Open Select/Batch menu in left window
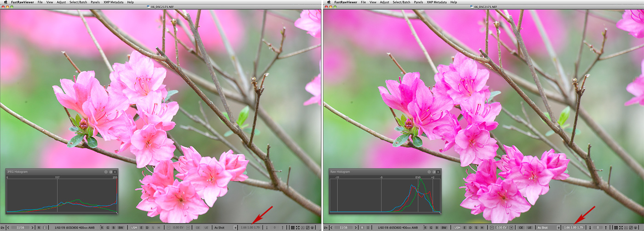 coord(78,2)
